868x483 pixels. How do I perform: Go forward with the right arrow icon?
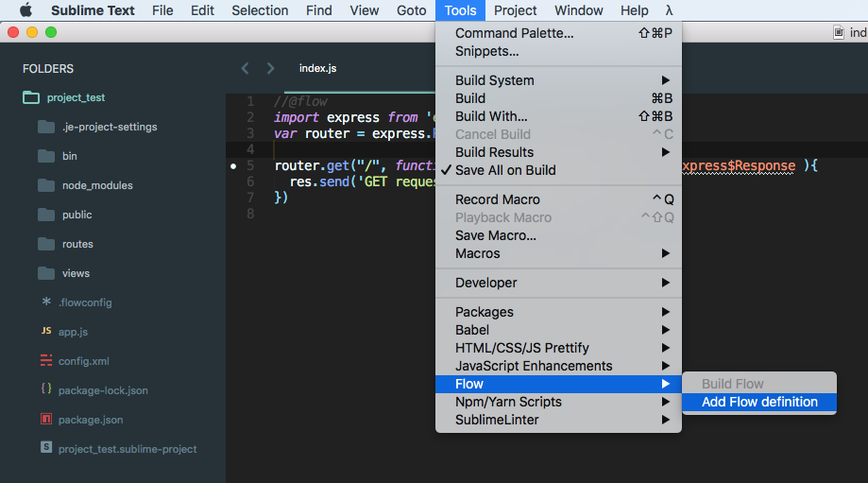pos(270,68)
